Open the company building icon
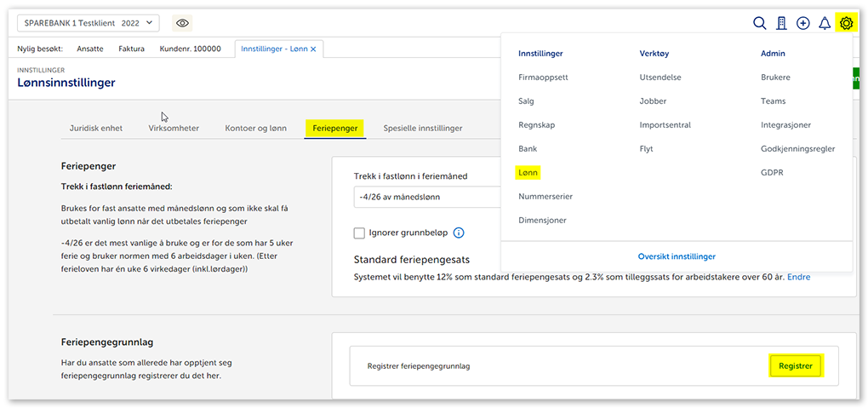868x408 pixels. [781, 23]
